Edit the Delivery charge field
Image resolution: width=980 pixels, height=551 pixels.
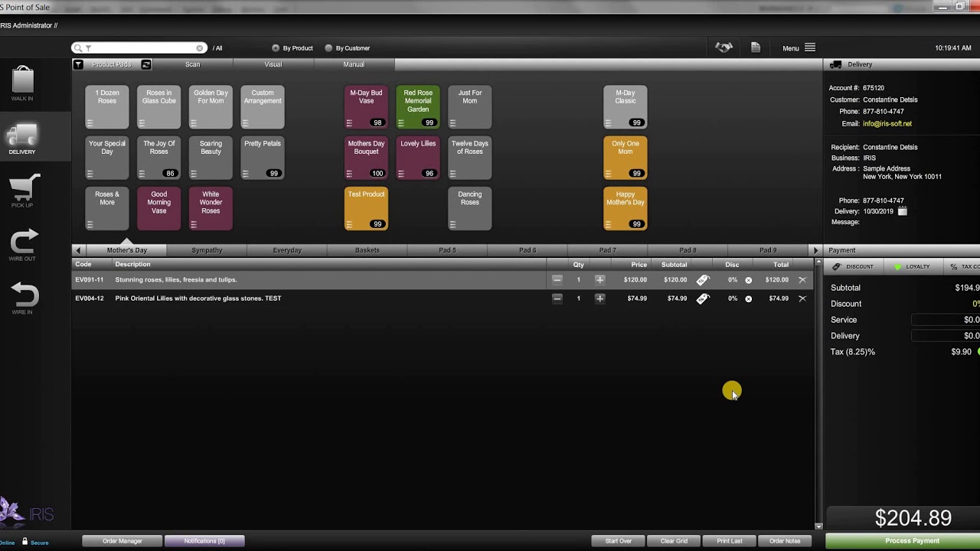pos(946,336)
